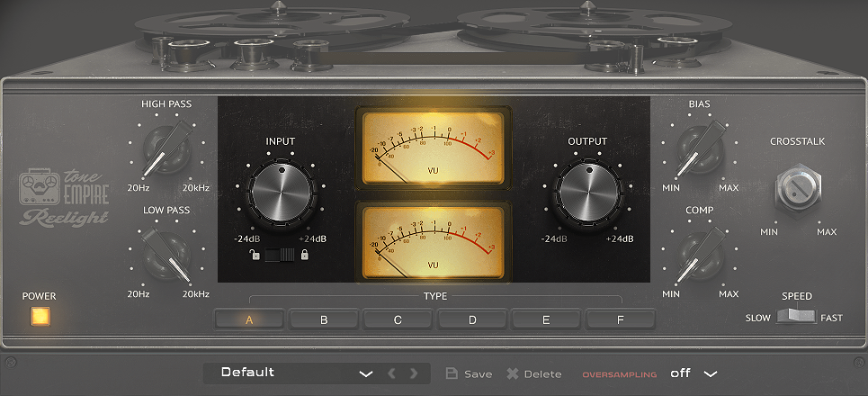
Task: Toggle the input/output link lock switch
Action: click(279, 256)
